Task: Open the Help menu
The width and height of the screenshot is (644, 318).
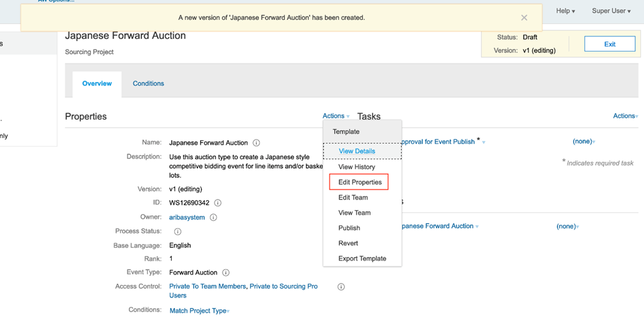Action: click(x=565, y=11)
